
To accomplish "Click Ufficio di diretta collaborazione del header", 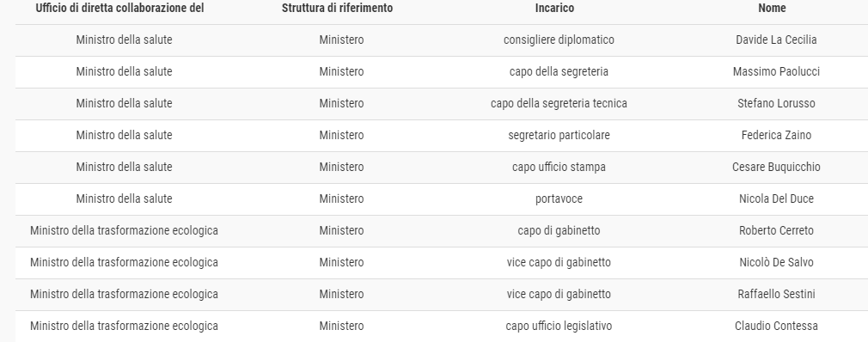I will pos(119,9).
